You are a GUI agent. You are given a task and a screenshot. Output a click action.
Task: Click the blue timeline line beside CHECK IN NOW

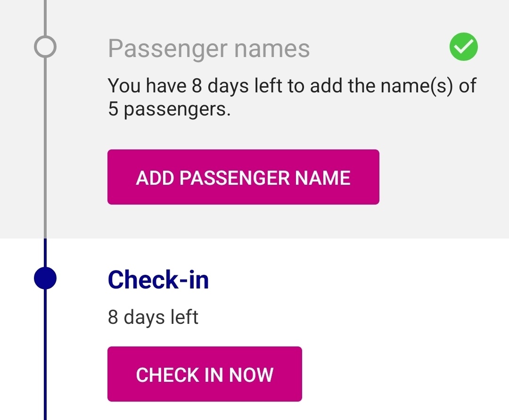point(45,374)
